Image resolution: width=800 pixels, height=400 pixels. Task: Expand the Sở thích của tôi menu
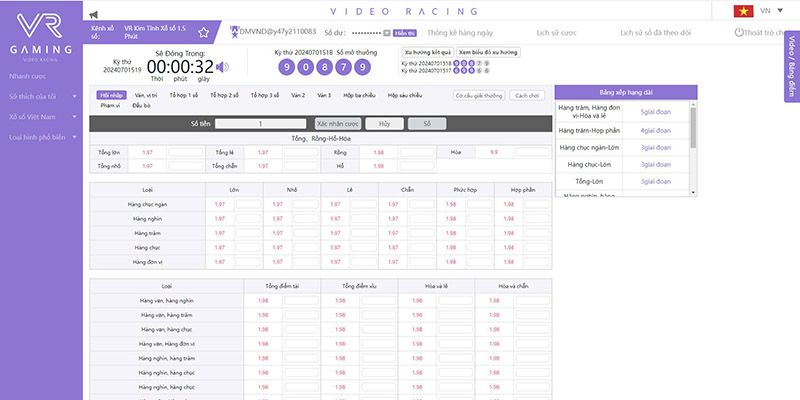tap(43, 96)
